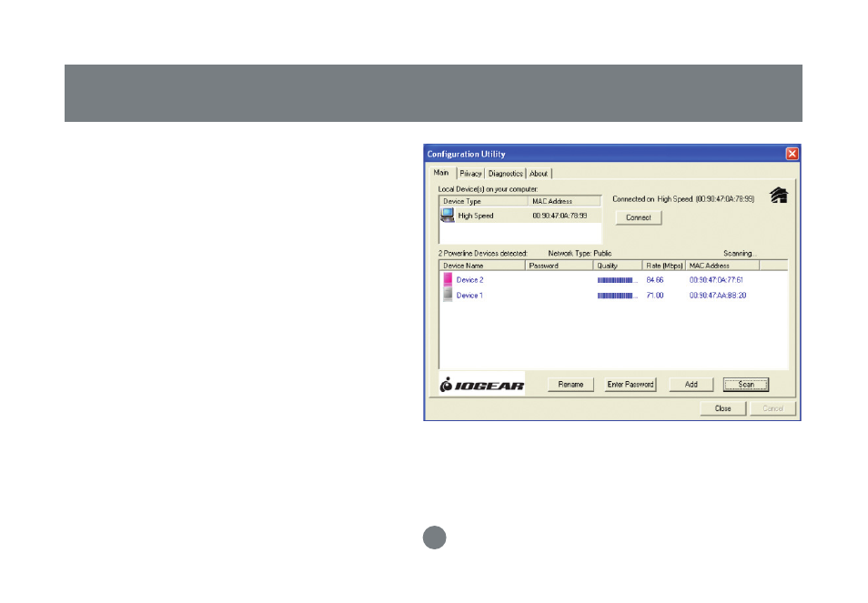Click the pink Device 2 icon
The width and height of the screenshot is (868, 603).
(x=448, y=280)
